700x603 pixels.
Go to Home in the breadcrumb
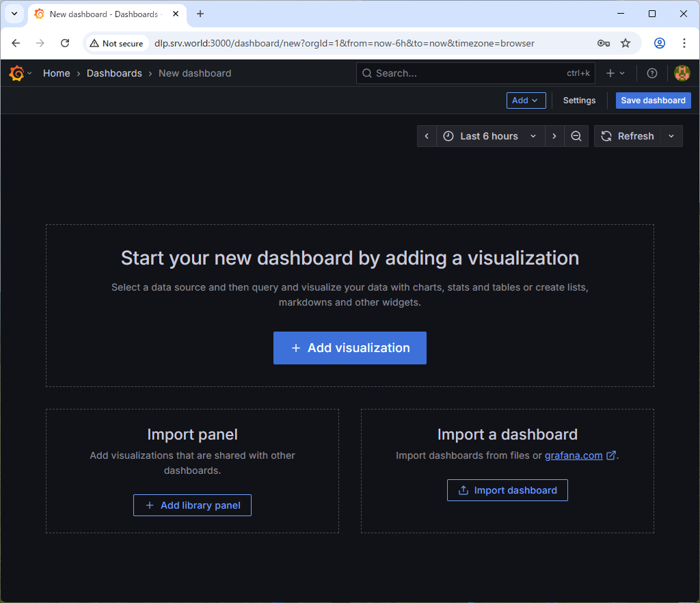pos(56,73)
